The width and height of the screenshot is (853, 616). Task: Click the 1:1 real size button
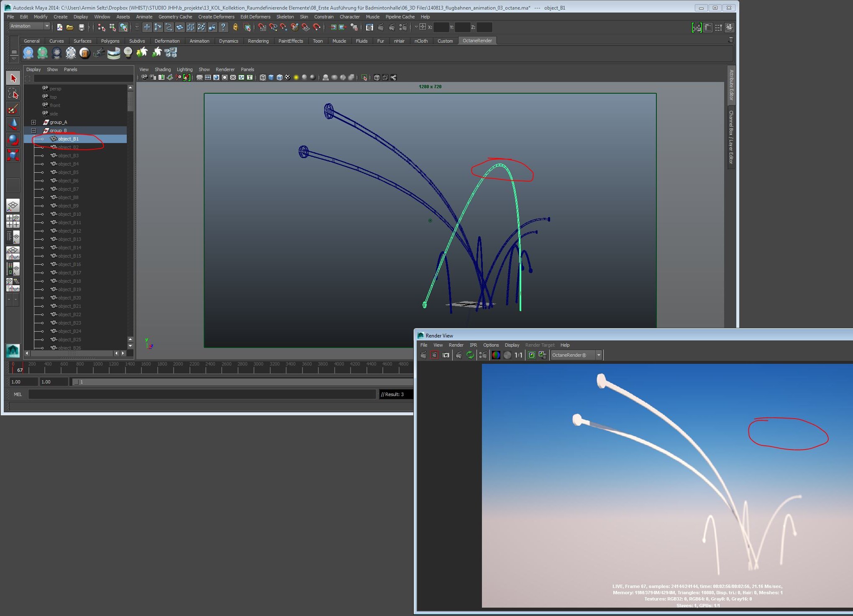coord(518,355)
